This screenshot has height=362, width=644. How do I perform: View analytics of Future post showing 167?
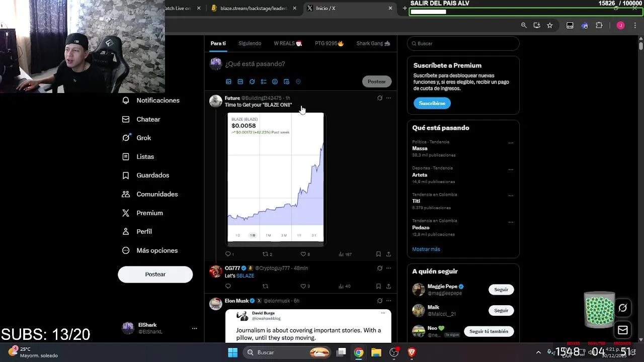point(345,254)
